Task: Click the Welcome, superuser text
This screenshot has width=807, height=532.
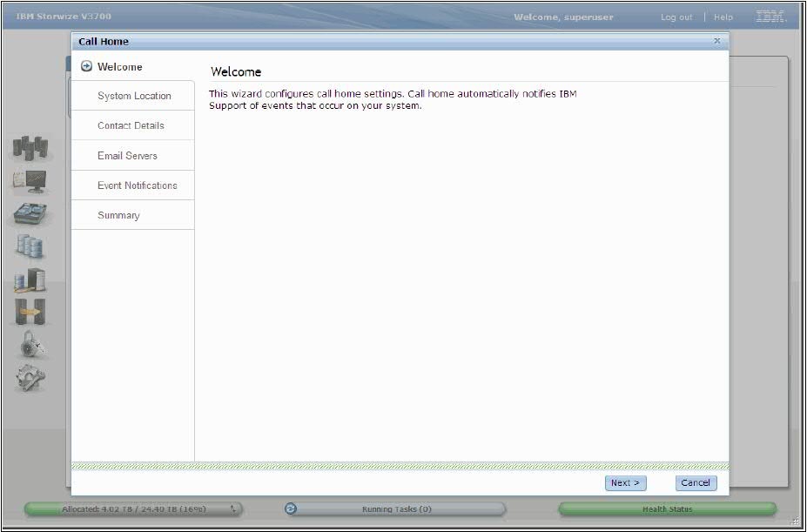Action: coord(563,17)
